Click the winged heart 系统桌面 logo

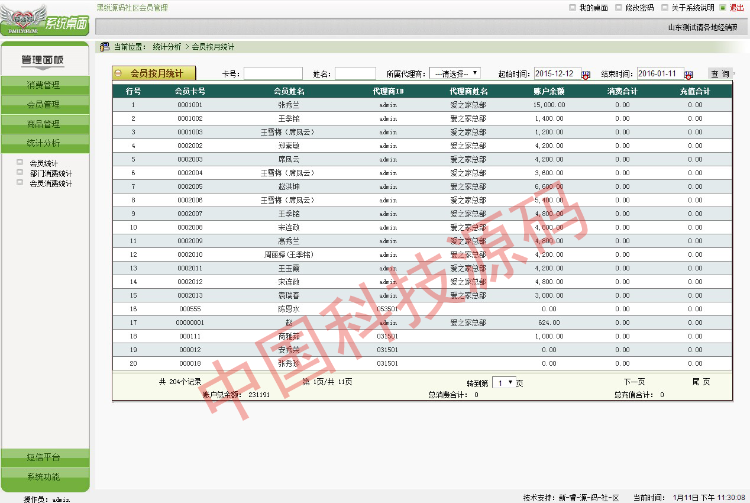(44, 20)
